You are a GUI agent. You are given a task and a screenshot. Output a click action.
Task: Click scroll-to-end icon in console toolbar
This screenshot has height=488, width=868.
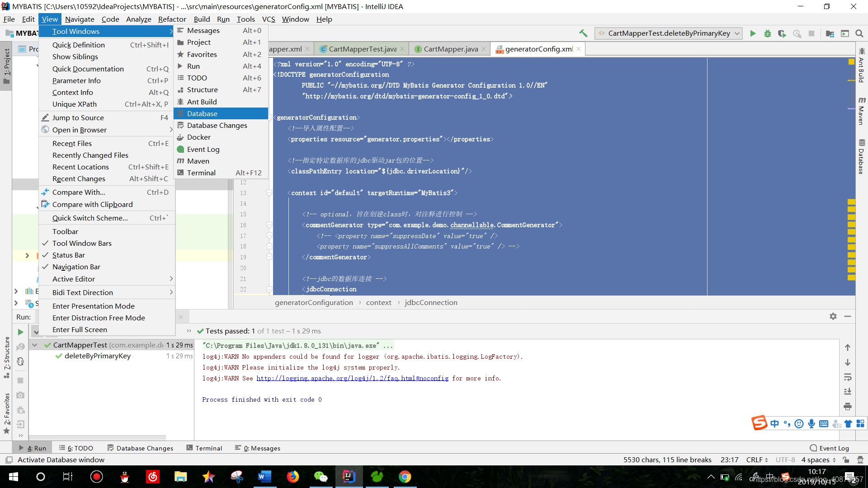tap(848, 392)
